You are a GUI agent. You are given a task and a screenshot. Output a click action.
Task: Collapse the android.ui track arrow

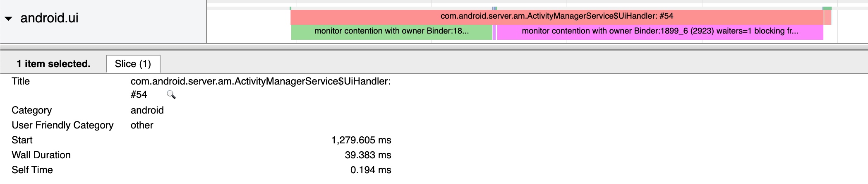[x=8, y=19]
